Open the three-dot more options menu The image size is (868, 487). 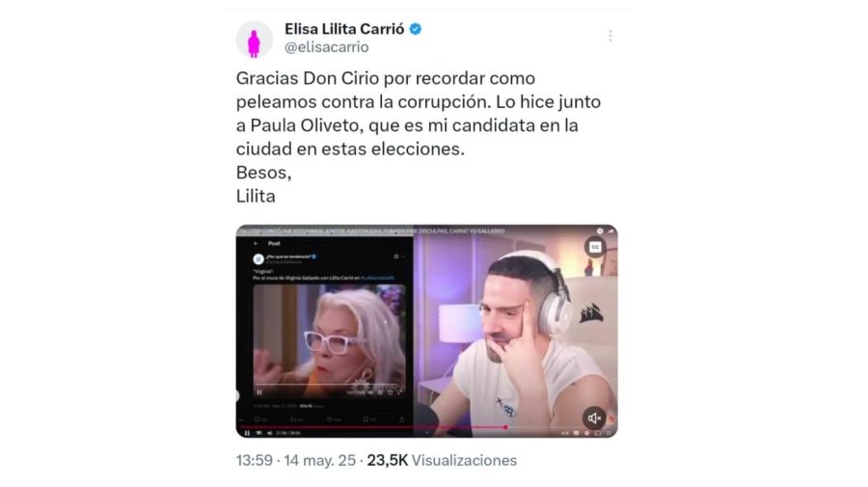(x=610, y=36)
